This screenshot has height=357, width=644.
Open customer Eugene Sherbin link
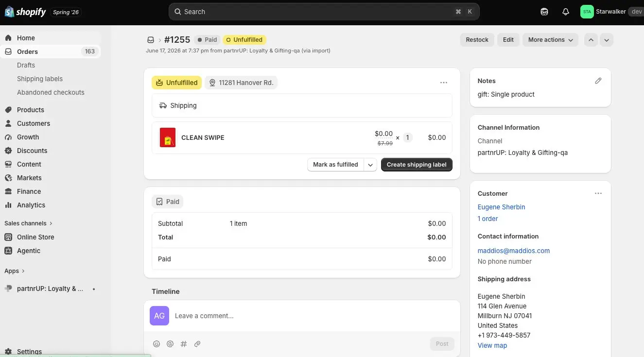point(501,207)
